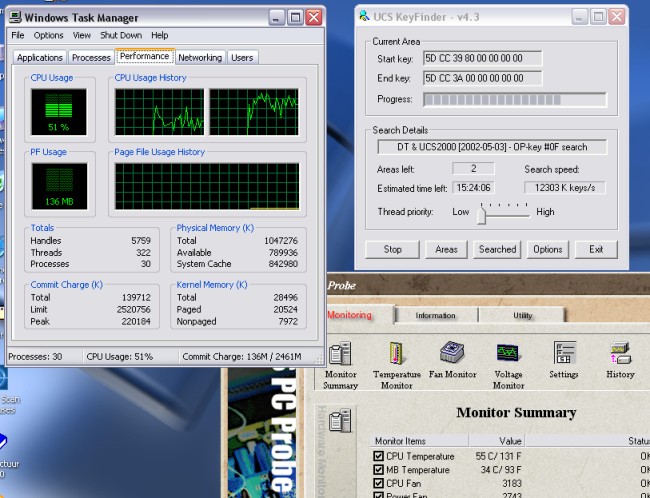Click the Stop button in KeyFinder
This screenshot has width=650, height=498.
[x=392, y=249]
